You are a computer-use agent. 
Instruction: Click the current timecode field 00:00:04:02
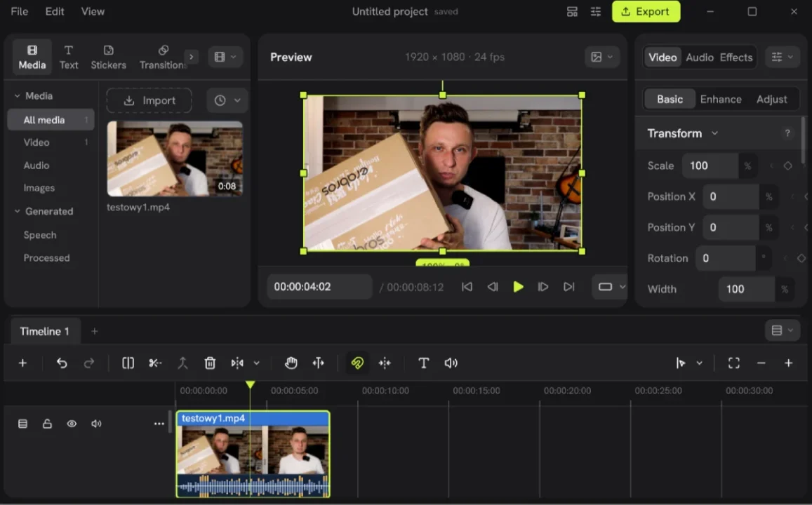pos(319,287)
